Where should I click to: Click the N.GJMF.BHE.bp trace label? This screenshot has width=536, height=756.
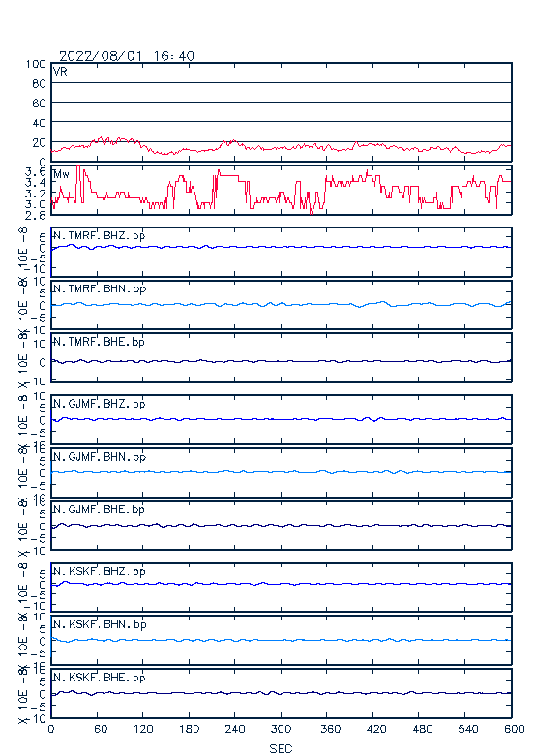[100, 509]
